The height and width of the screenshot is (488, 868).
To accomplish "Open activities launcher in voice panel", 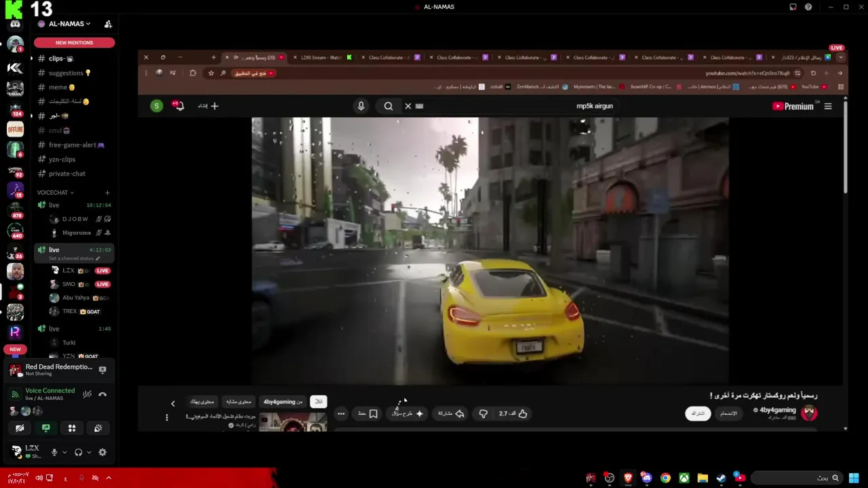I will pyautogui.click(x=72, y=428).
